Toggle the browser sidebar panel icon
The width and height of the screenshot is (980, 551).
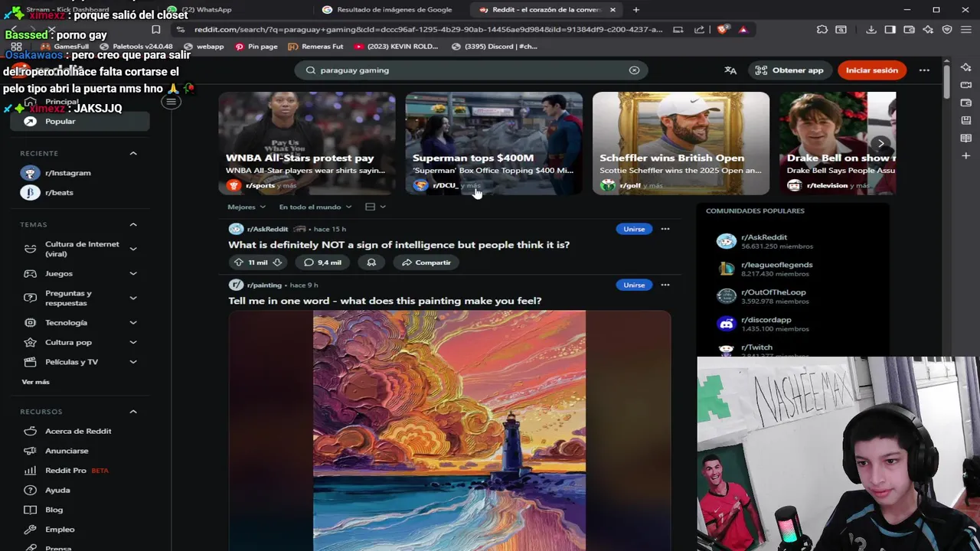(x=890, y=29)
